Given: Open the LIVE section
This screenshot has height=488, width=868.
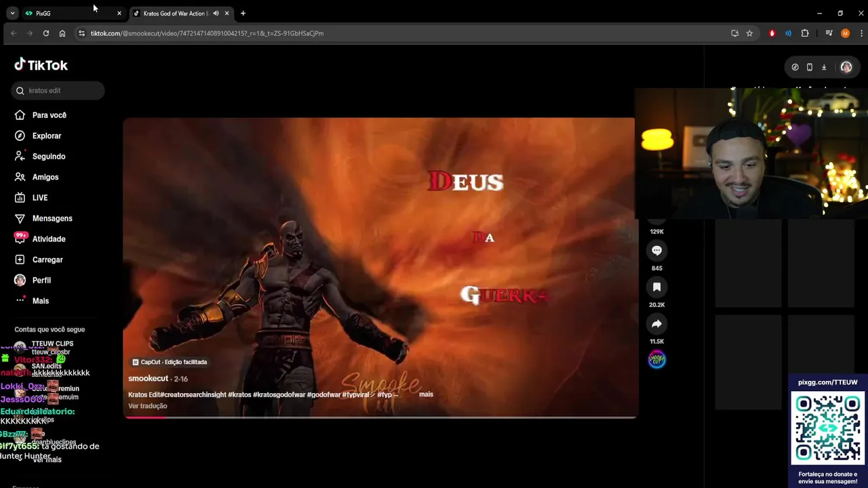Looking at the screenshot, I should pyautogui.click(x=31, y=198).
